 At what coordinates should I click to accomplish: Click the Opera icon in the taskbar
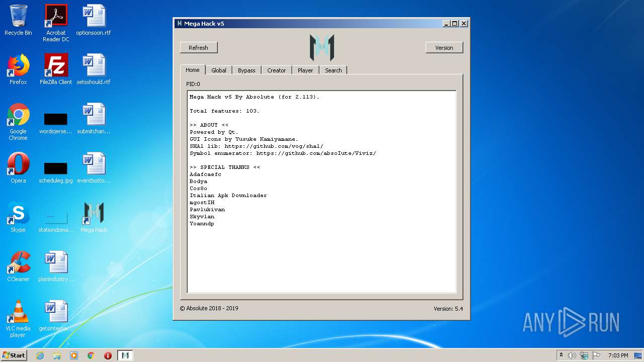(108, 355)
